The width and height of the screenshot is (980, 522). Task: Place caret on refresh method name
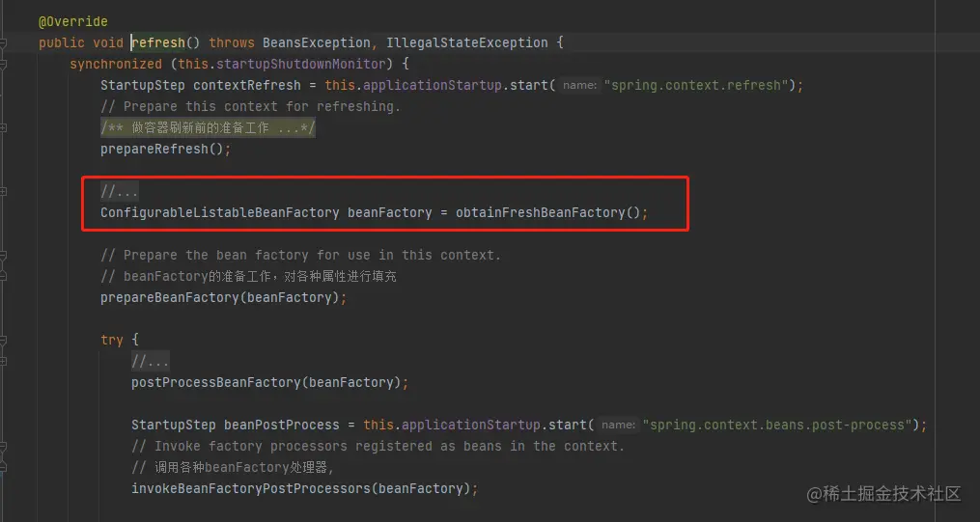point(158,43)
